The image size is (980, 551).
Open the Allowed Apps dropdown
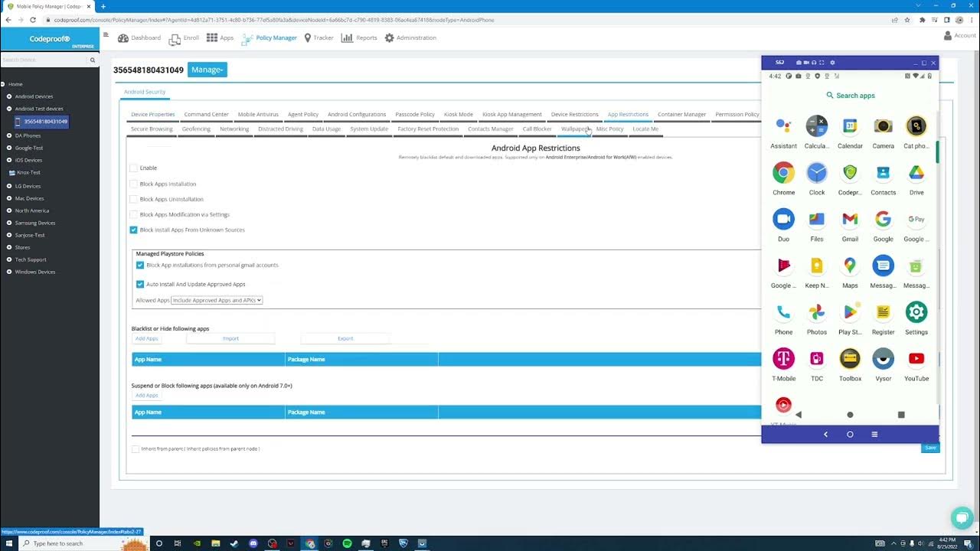217,300
